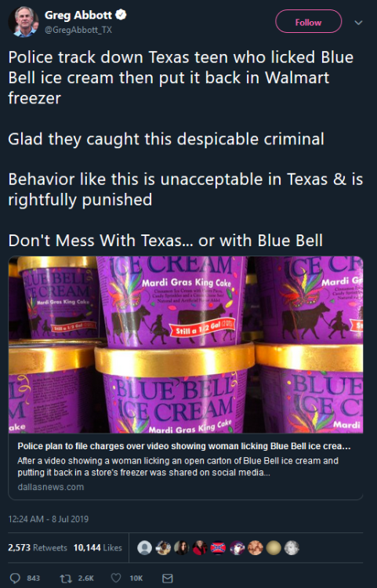
Task: Retweet using the retweet arrows icon
Action: point(66,578)
